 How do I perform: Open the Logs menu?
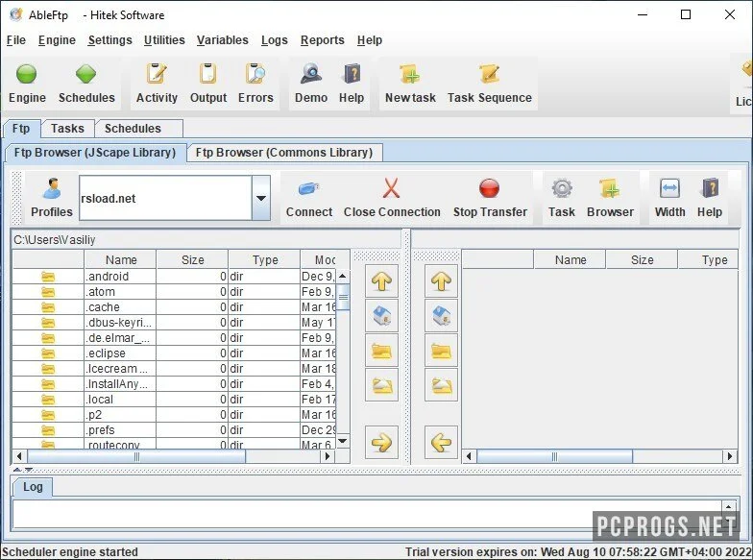[275, 40]
